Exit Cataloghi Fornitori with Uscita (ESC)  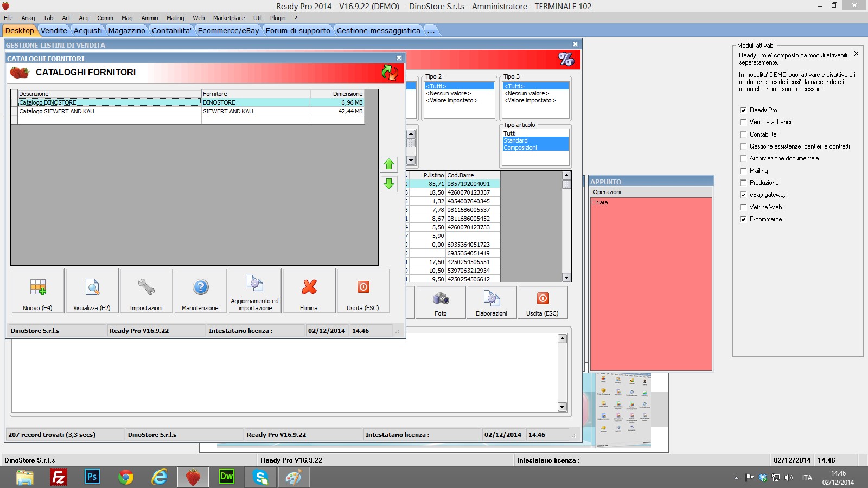(363, 291)
